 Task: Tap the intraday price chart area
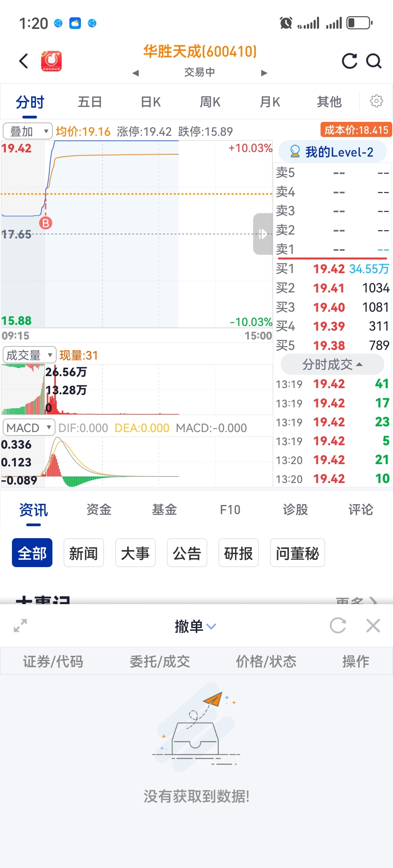tap(137, 234)
